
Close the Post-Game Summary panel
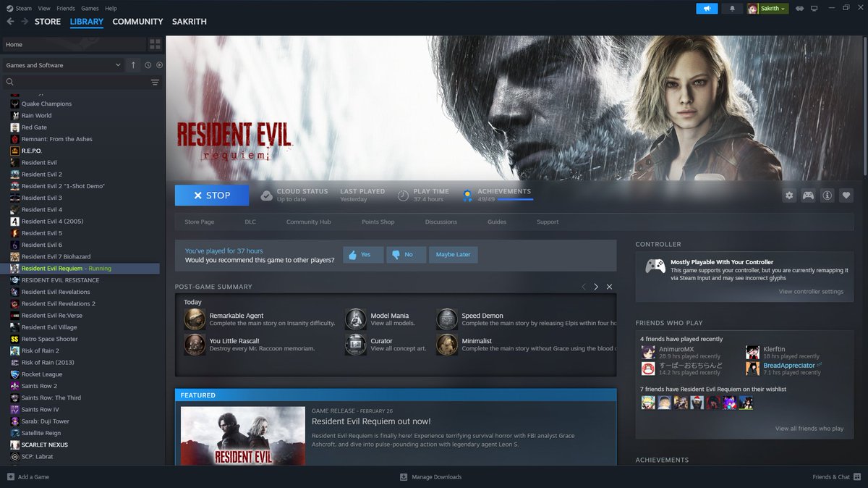click(x=609, y=287)
